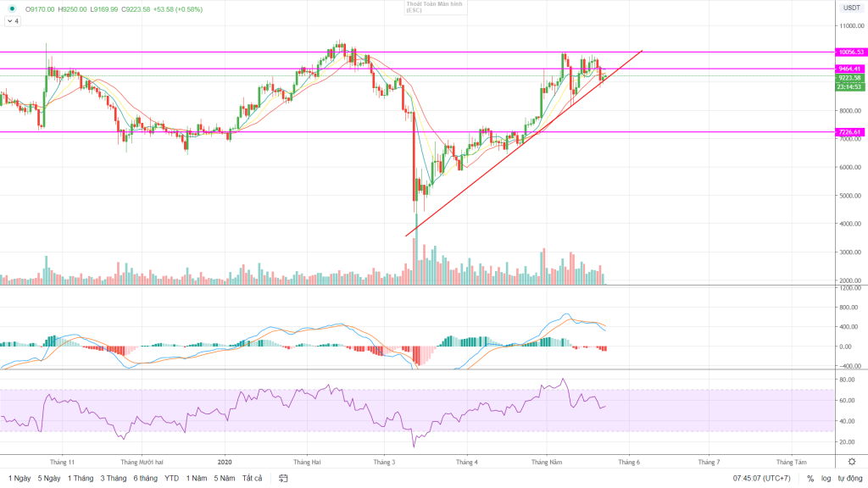Select the YTD range
The height and width of the screenshot is (488, 868).
click(172, 479)
